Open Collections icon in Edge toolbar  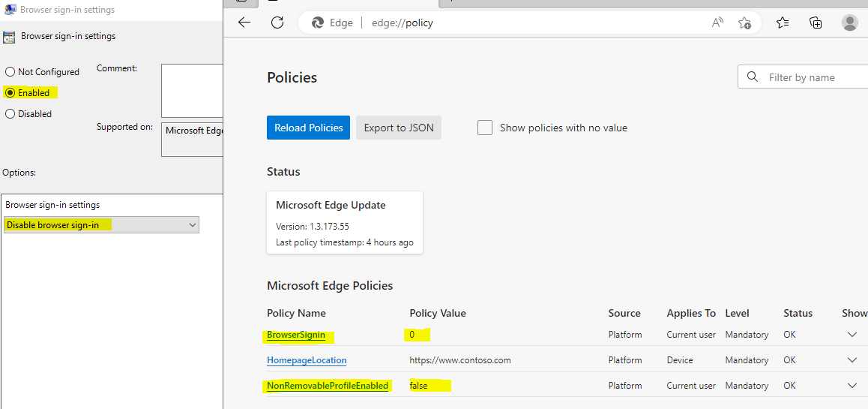[816, 23]
